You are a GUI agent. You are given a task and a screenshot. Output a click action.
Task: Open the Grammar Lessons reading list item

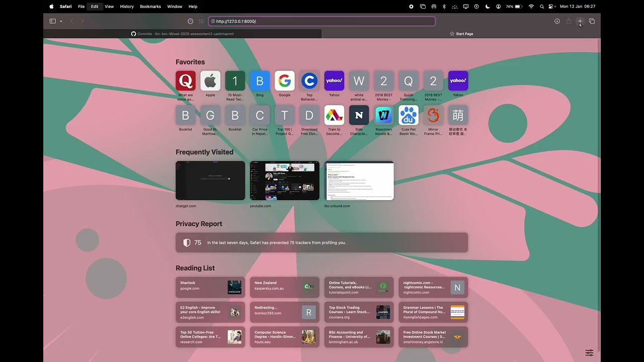[434, 312]
